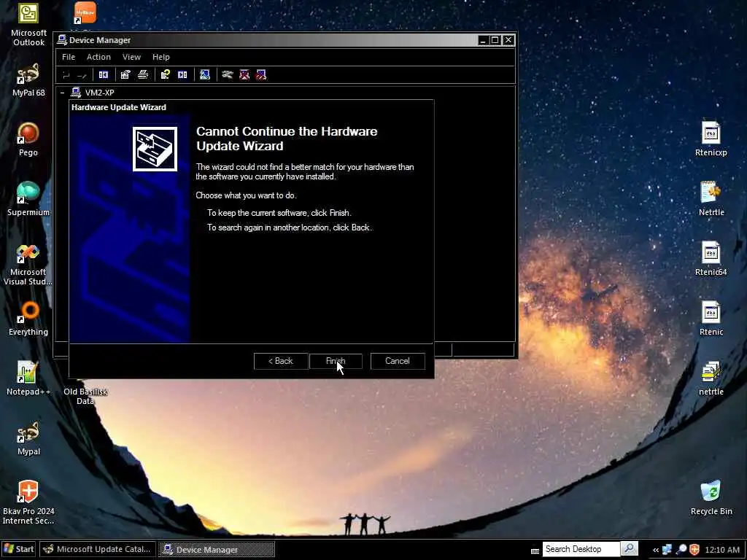Cancel the Hardware Update Wizard
The width and height of the screenshot is (747, 560).
tap(398, 361)
